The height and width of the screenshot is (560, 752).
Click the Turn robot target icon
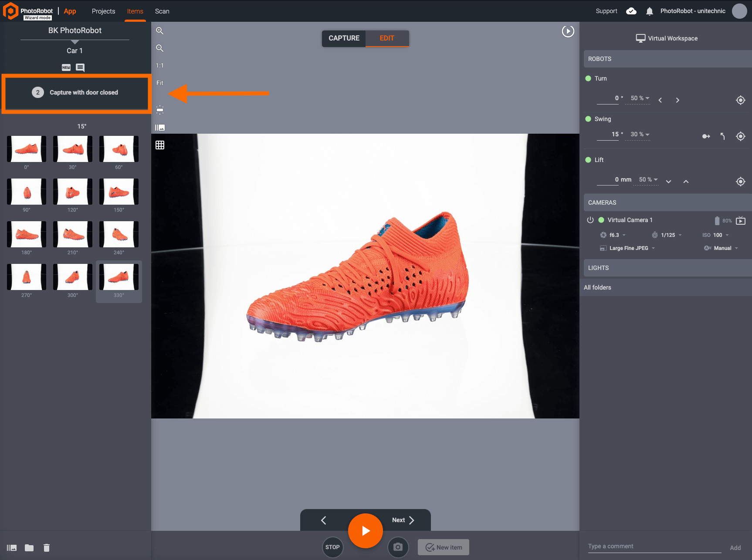click(740, 100)
